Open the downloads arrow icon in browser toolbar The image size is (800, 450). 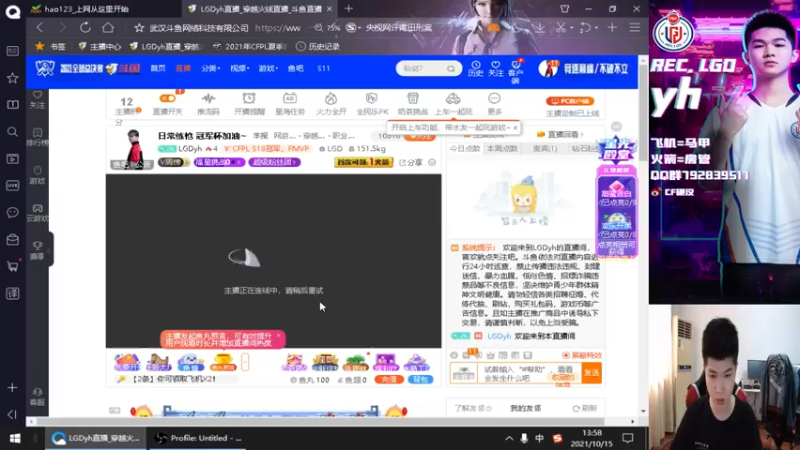[x=539, y=28]
